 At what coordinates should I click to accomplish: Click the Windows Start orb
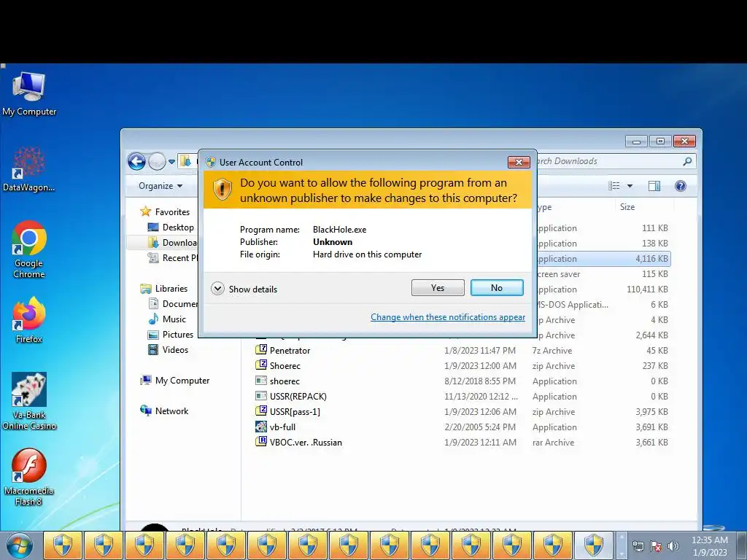[20, 545]
